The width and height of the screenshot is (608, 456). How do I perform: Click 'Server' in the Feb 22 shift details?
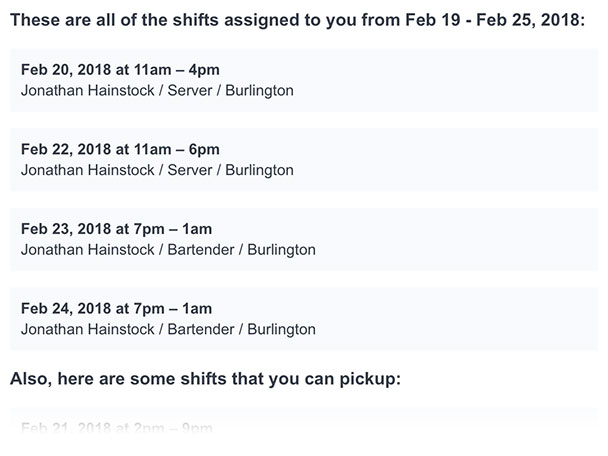pos(190,170)
